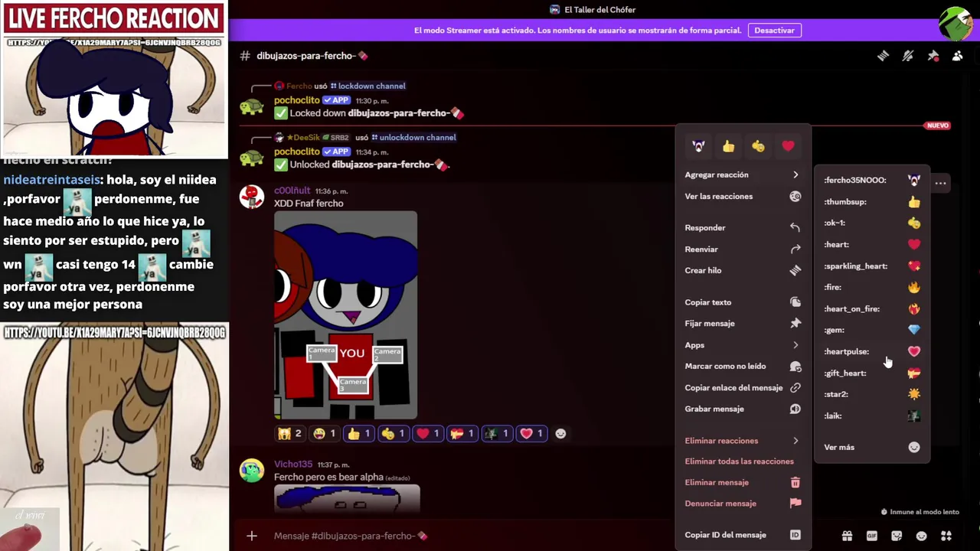Click Eliminar mensaje with trash icon
This screenshot has height=551, width=980.
pyautogui.click(x=742, y=482)
